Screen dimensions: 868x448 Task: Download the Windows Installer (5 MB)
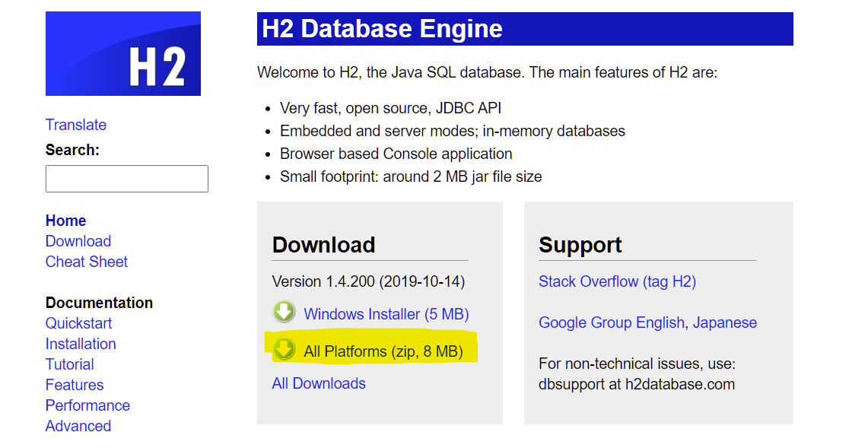pyautogui.click(x=386, y=314)
